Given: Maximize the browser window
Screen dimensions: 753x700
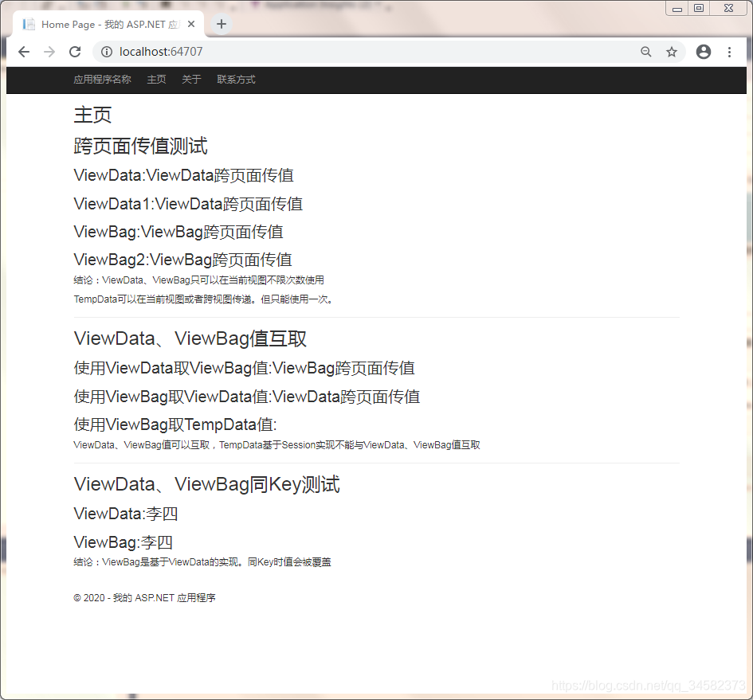Looking at the screenshot, I should click(699, 8).
